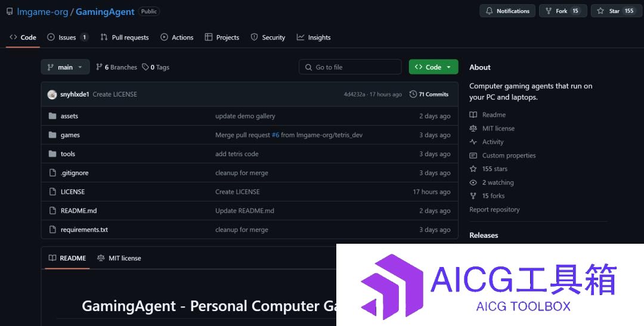
Task: Click the Projects table icon
Action: 209,37
